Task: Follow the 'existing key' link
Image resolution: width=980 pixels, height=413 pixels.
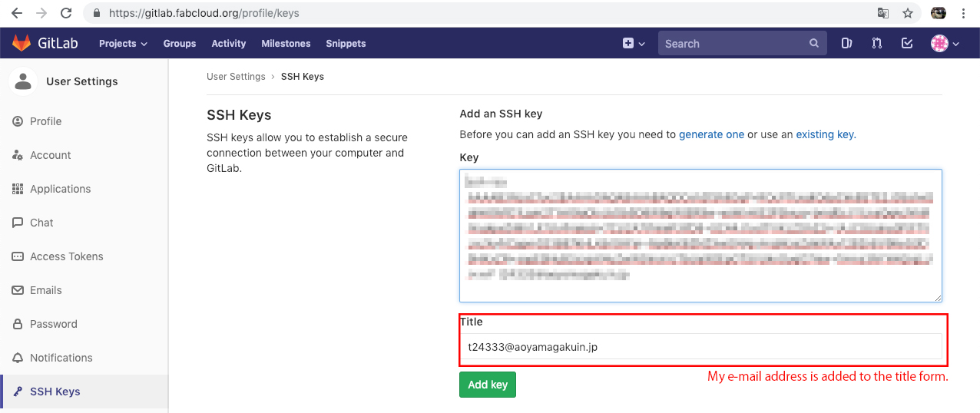Action: point(824,134)
